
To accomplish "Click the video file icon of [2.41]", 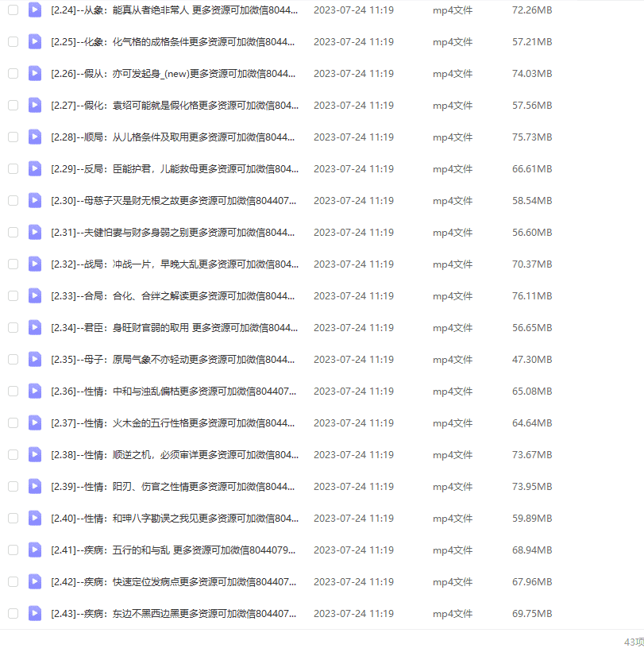I will click(35, 550).
